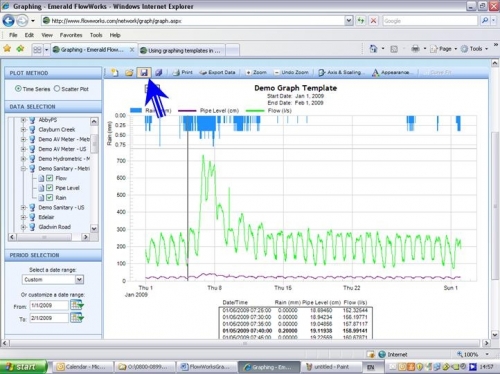Open the Help menu
500x374 pixels.
pos(115,35)
